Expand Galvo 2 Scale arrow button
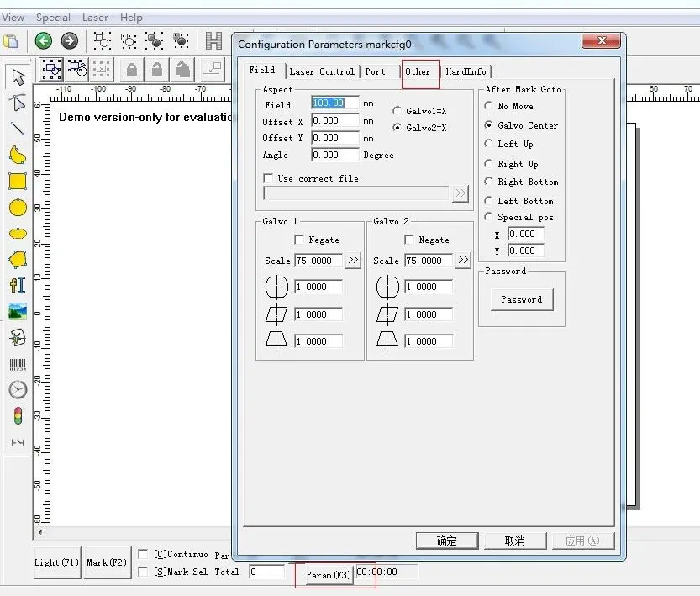Screen dimensions: 700x596 coord(463,260)
